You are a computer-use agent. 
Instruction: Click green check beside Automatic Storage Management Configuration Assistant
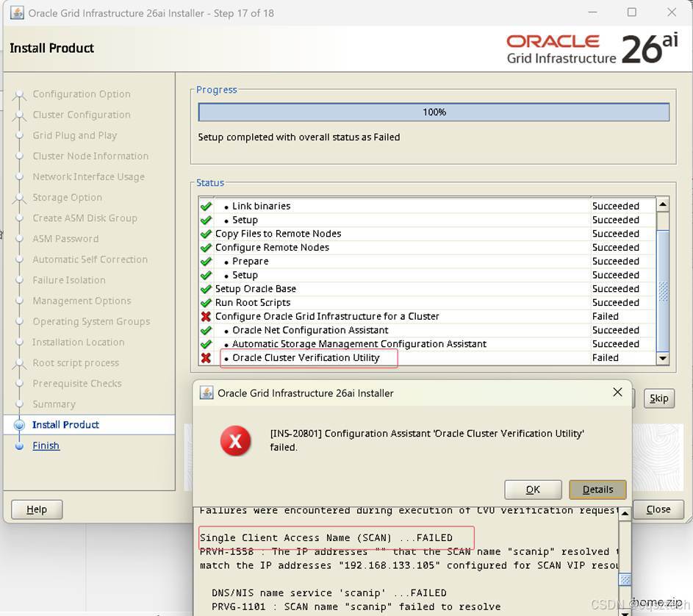(x=206, y=343)
